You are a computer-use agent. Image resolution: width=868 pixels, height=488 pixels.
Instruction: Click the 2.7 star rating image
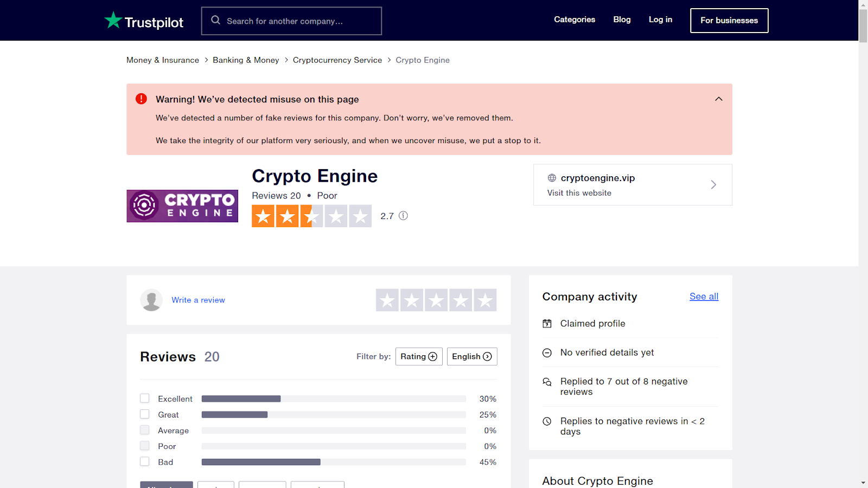[311, 216]
